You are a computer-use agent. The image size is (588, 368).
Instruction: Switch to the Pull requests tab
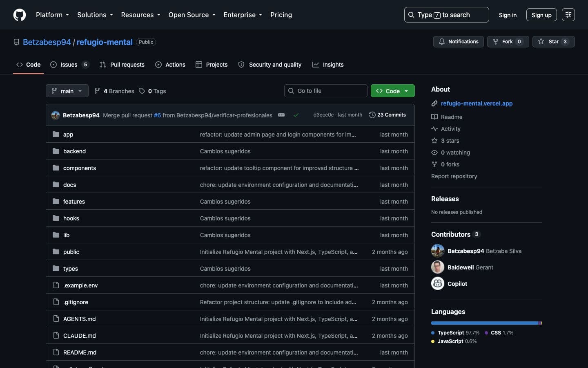(x=122, y=65)
